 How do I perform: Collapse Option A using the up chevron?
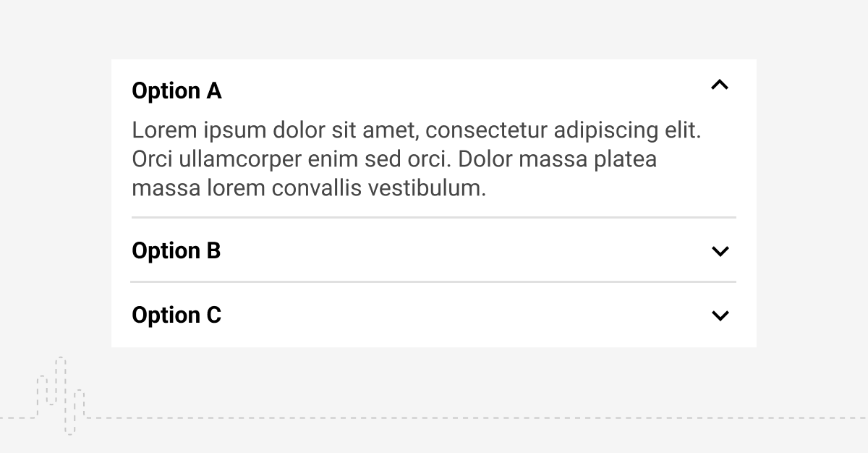(x=720, y=85)
